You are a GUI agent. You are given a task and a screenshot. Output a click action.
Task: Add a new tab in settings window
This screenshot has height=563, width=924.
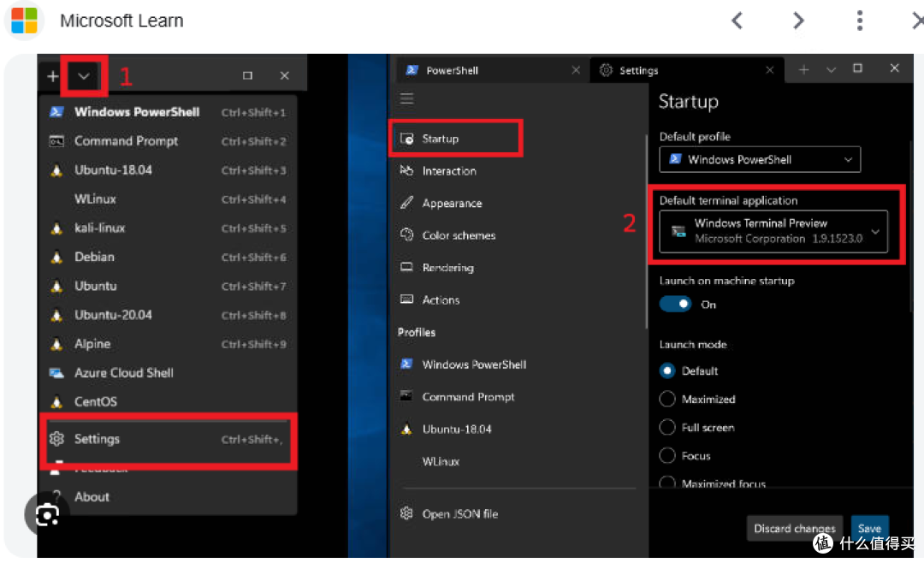point(803,70)
